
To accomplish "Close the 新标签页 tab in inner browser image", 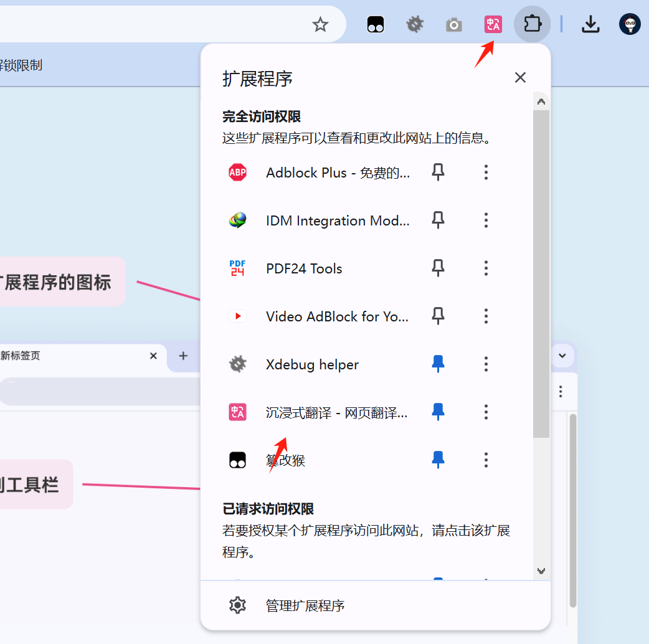I will click(x=153, y=356).
